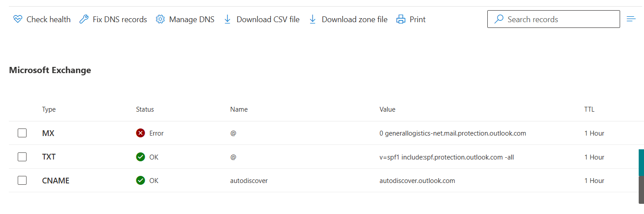
Task: Choose Download zone file command
Action: [x=348, y=19]
